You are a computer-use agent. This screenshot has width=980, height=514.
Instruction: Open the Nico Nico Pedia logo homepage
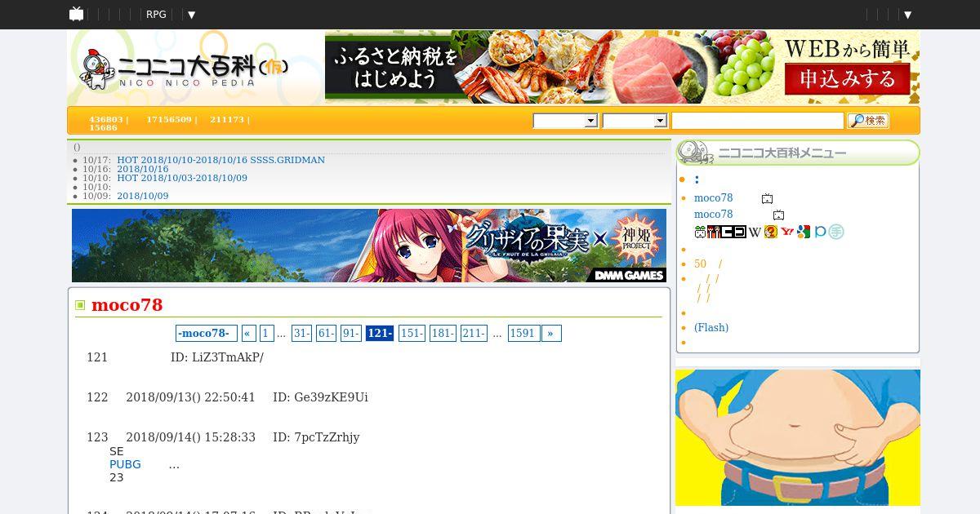(x=184, y=69)
